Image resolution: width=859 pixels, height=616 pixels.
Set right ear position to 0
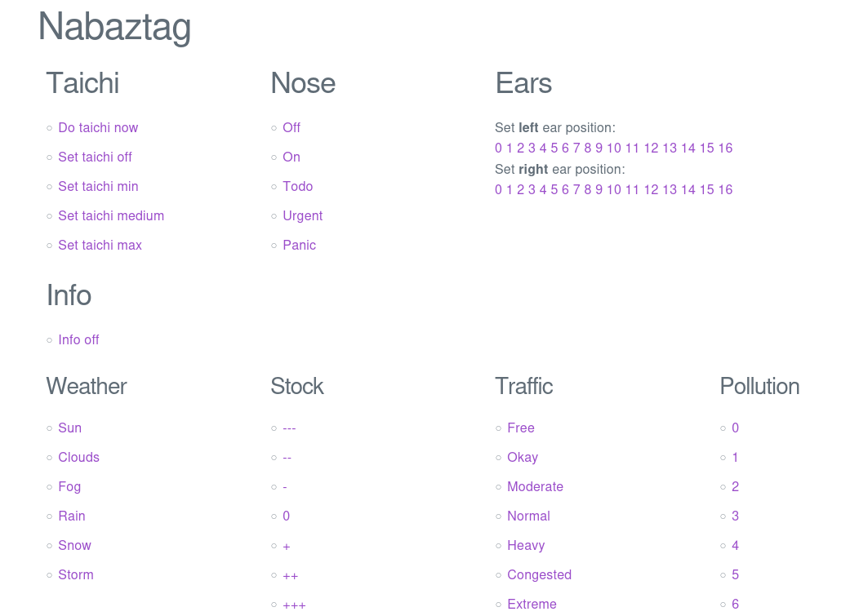click(498, 189)
